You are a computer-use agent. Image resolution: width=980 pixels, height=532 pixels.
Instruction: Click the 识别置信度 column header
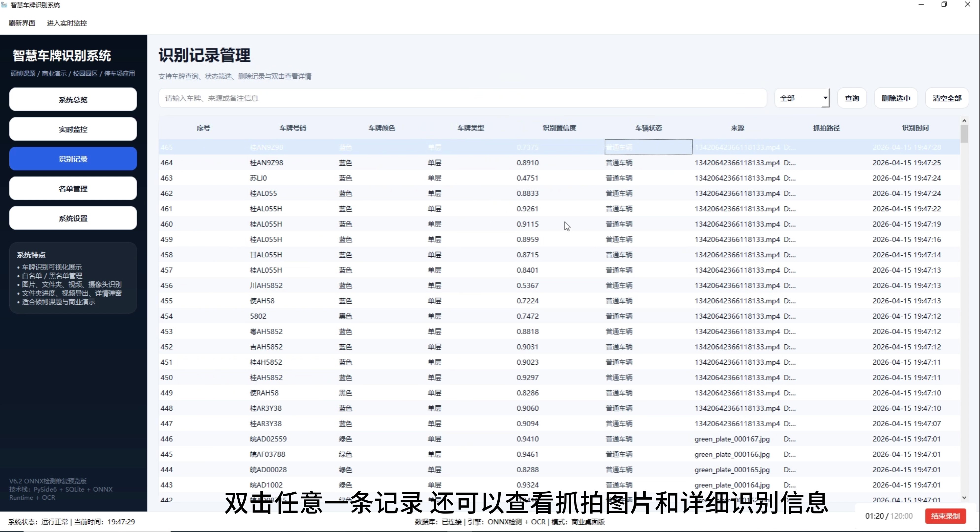[x=559, y=128]
